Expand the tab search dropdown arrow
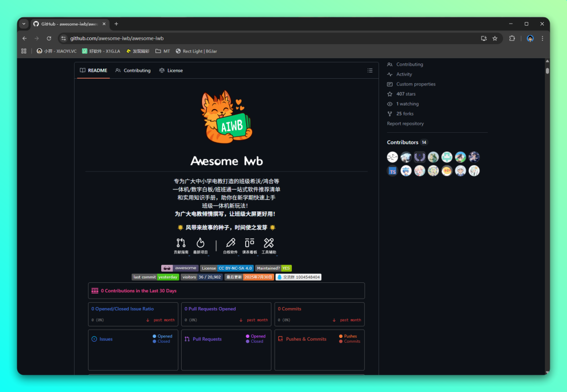The height and width of the screenshot is (392, 567). pyautogui.click(x=24, y=24)
